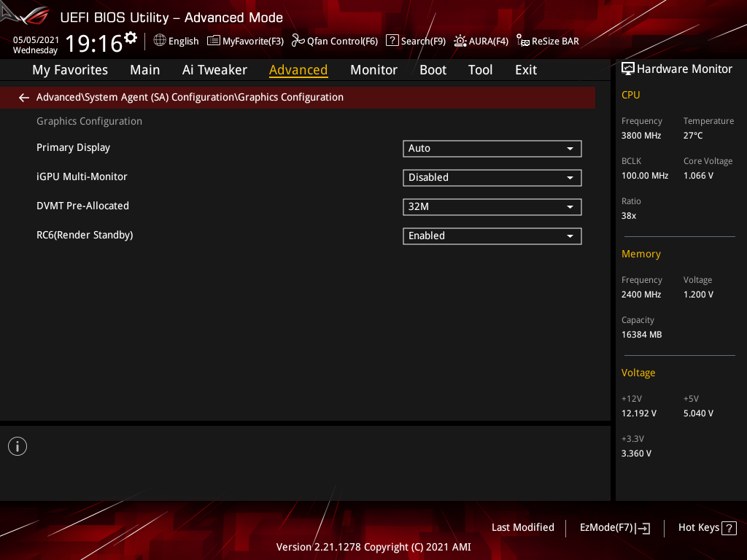Click the Ratio 38x value

click(x=628, y=216)
